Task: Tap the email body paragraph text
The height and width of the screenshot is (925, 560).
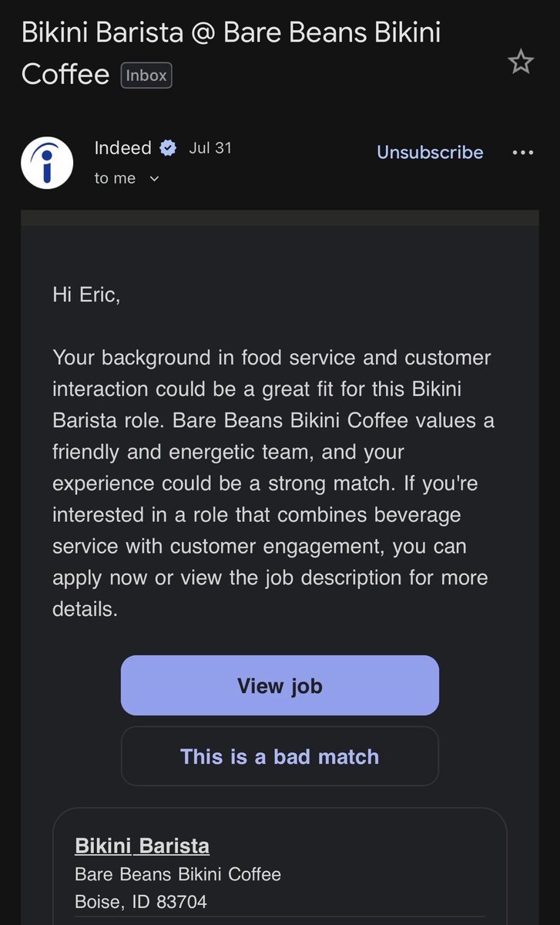Action: (x=273, y=483)
